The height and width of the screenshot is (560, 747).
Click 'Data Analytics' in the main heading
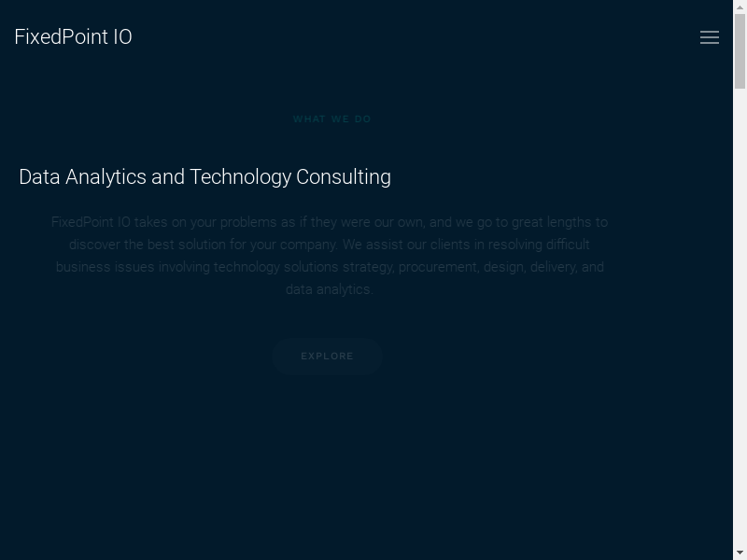[82, 177]
